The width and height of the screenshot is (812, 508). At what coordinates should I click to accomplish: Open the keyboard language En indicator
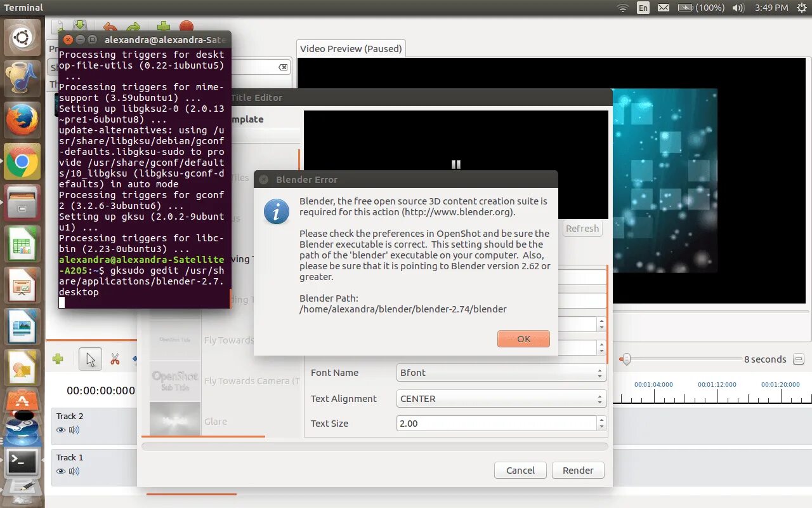tap(643, 8)
